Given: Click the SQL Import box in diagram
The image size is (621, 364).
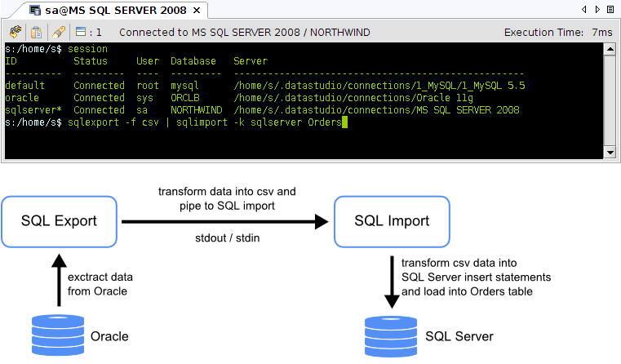Looking at the screenshot, I should coord(392,221).
